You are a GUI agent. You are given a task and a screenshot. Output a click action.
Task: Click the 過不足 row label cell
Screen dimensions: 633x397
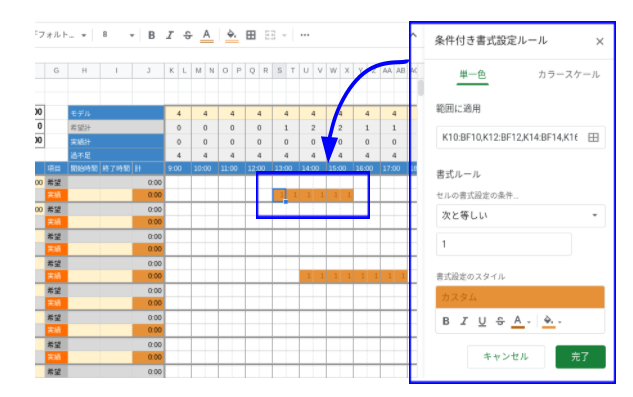tap(116, 155)
